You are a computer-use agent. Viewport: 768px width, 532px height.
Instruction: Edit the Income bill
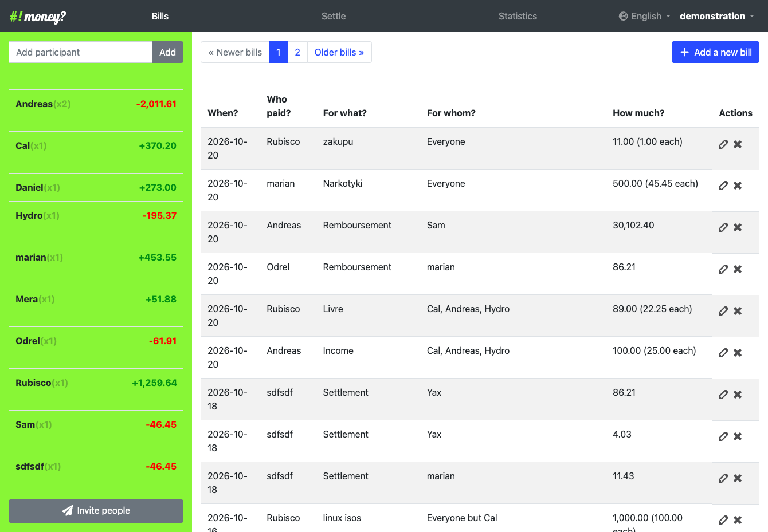[x=723, y=353]
